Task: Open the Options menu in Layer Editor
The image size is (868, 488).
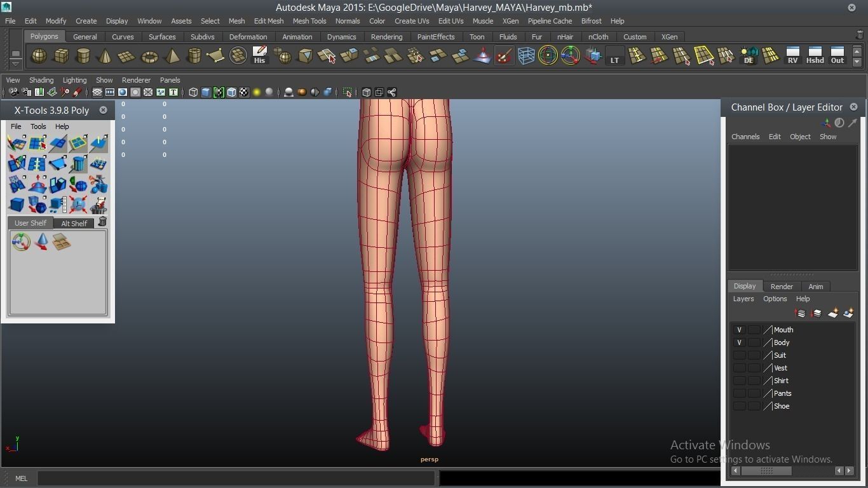Action: point(775,299)
